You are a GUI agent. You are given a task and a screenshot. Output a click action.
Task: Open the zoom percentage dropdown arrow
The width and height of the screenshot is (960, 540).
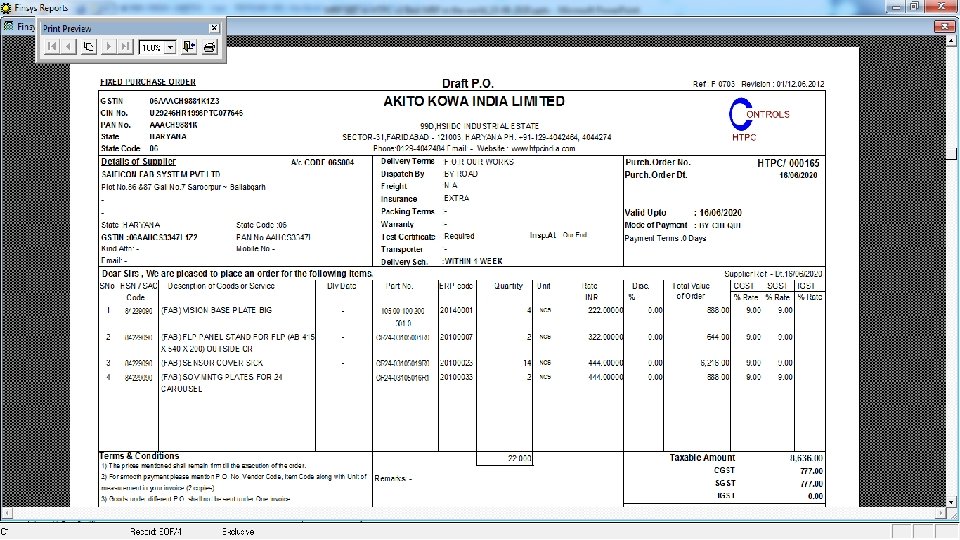pos(170,47)
